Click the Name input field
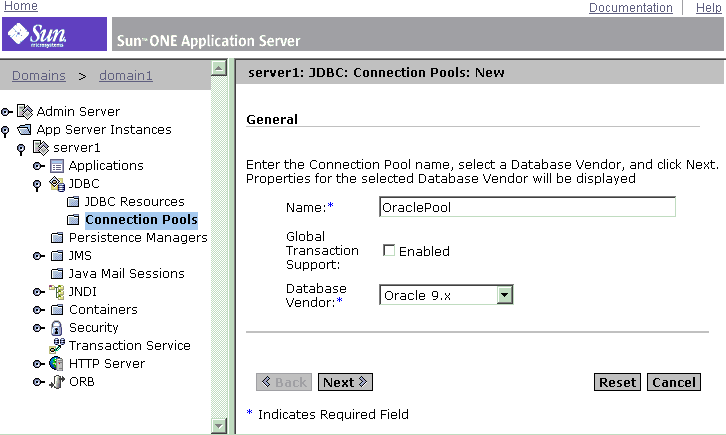 coord(527,207)
